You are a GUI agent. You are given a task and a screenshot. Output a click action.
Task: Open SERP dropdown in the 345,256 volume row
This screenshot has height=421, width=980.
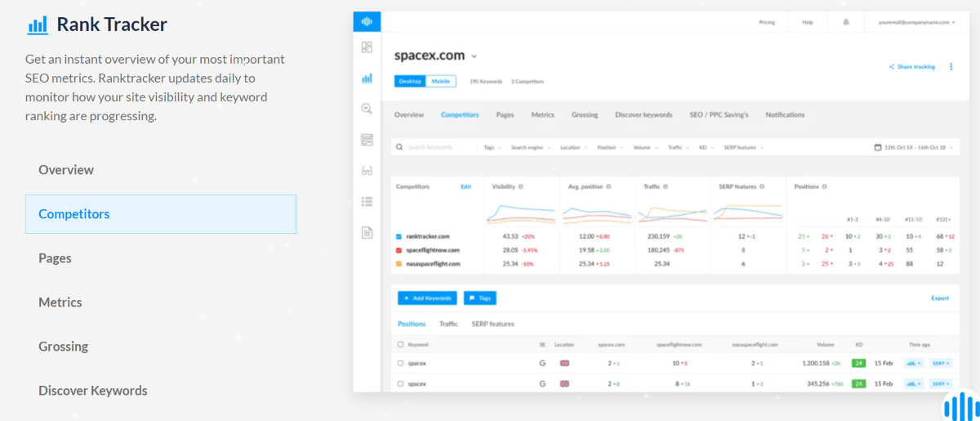point(941,383)
